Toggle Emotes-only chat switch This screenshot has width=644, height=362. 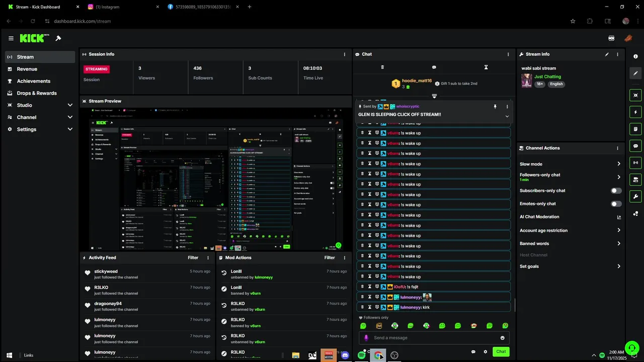616,204
